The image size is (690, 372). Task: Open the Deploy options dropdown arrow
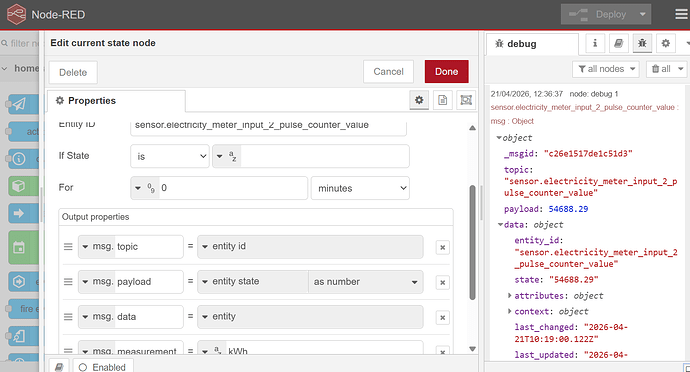642,15
